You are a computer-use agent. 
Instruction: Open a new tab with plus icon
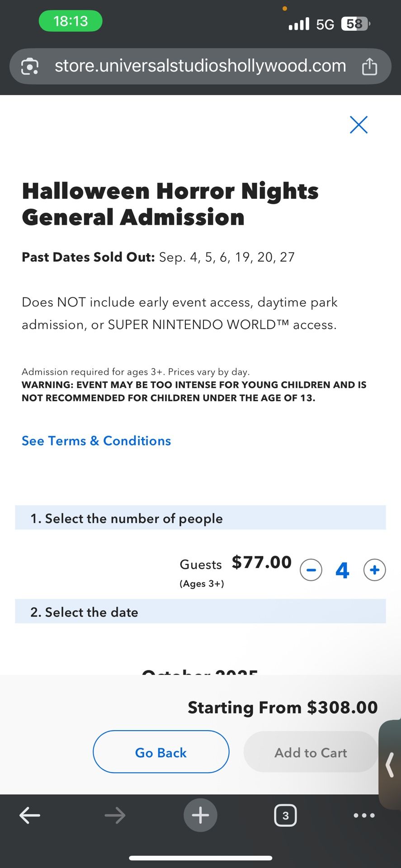pos(200,816)
